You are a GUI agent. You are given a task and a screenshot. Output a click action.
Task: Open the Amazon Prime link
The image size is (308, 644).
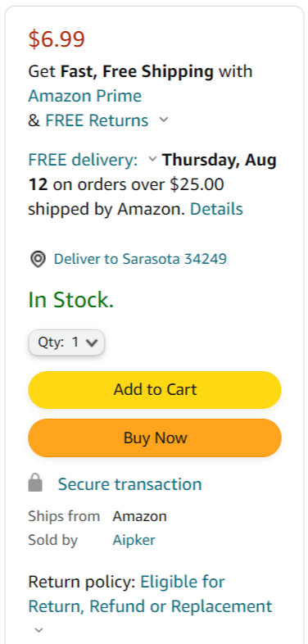(85, 96)
